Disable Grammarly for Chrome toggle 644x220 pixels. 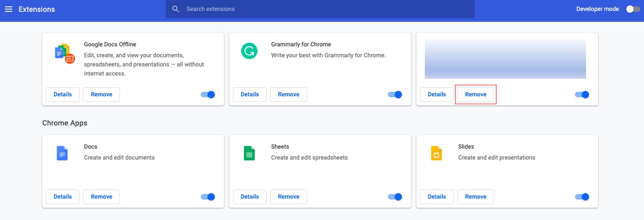[x=395, y=94]
